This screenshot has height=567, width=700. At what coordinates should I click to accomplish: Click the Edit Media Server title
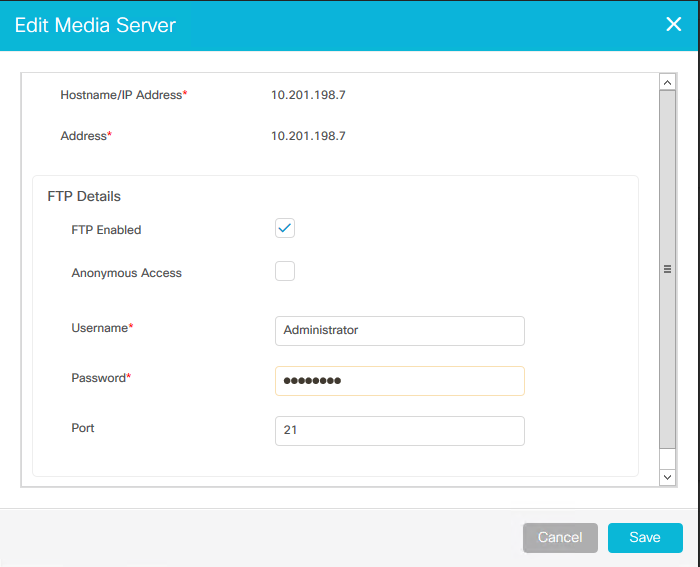tap(95, 25)
